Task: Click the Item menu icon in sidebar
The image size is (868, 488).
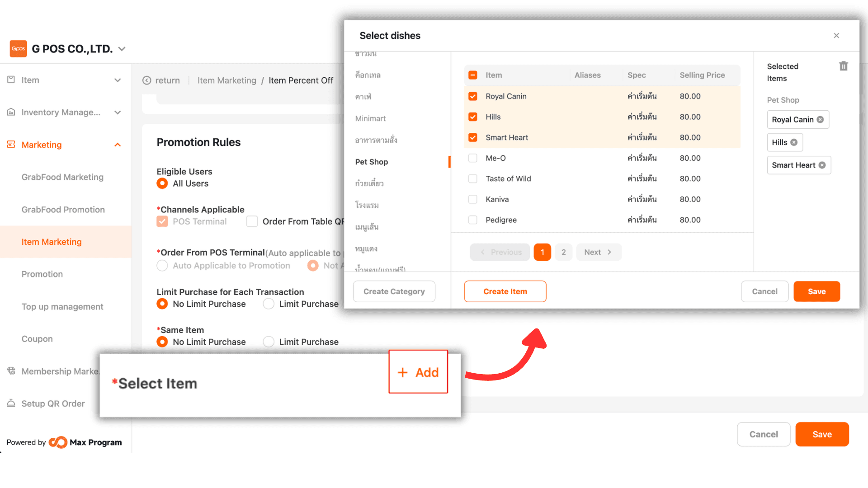Action: [11, 80]
